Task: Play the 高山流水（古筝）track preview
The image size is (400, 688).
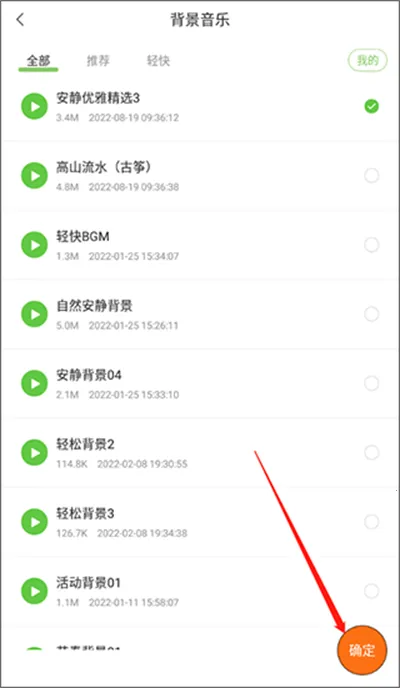Action: [x=34, y=176]
